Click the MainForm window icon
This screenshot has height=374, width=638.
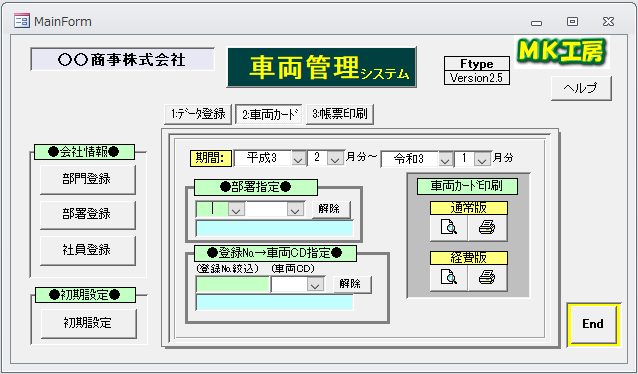(x=22, y=21)
